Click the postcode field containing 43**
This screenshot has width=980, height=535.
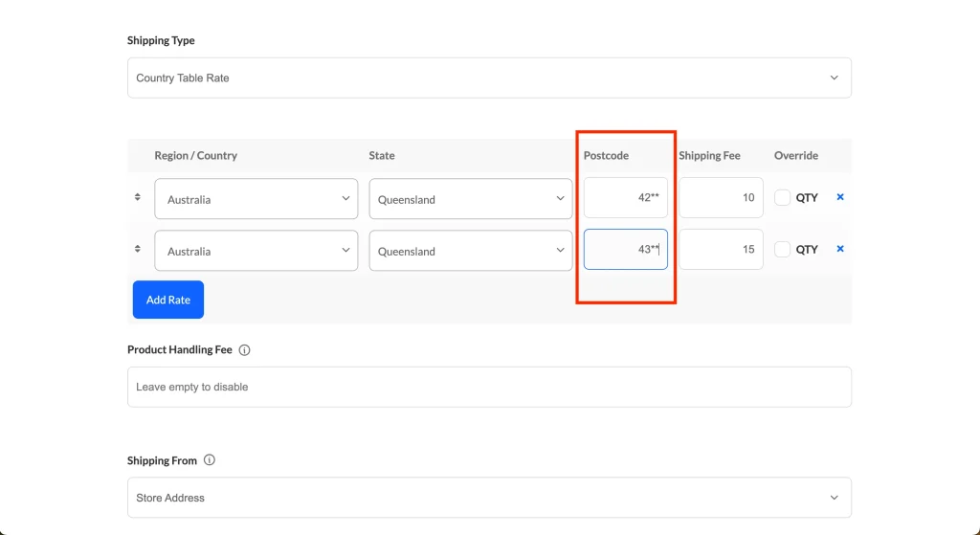625,250
